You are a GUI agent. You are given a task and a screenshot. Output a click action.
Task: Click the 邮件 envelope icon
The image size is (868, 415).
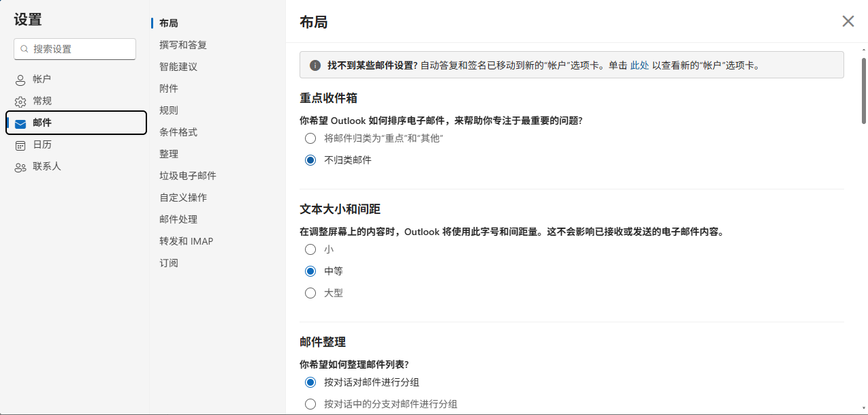pos(20,123)
